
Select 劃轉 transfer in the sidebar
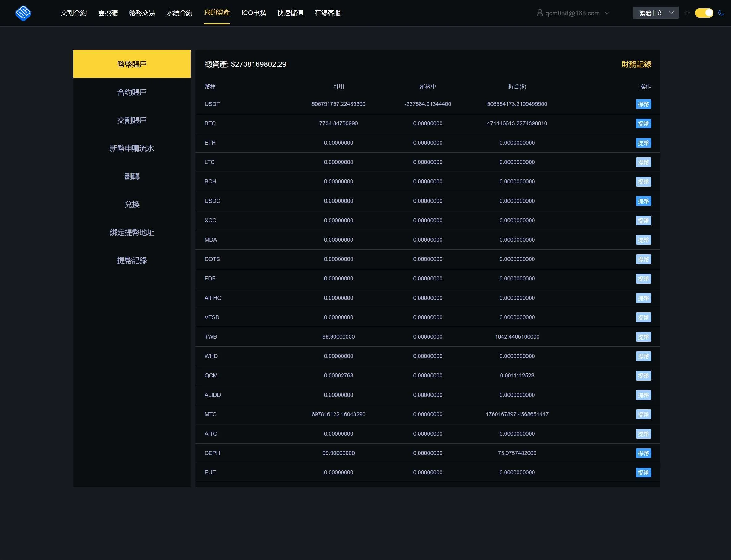tap(132, 176)
